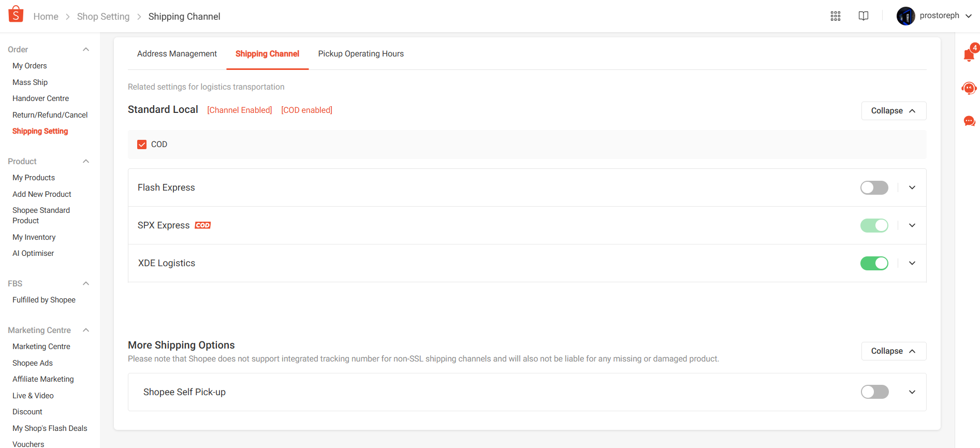Screen dimensions: 980x448
Task: Click the Shopee logo icon
Action: tap(16, 14)
